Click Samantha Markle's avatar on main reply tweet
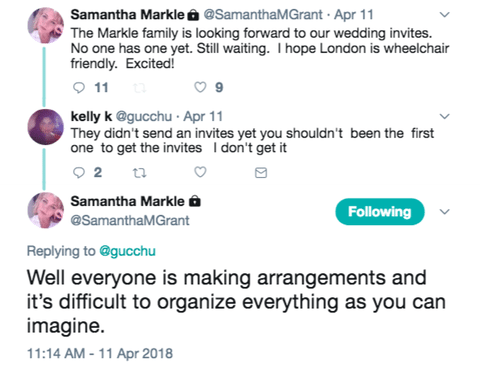Screen dimensions: 480x367 tap(45, 210)
